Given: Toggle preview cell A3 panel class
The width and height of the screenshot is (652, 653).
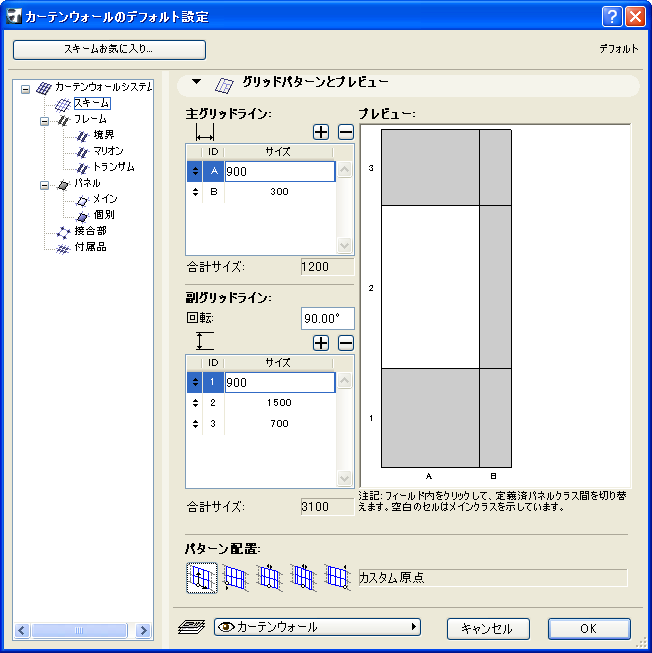Looking at the screenshot, I should coord(430,167).
